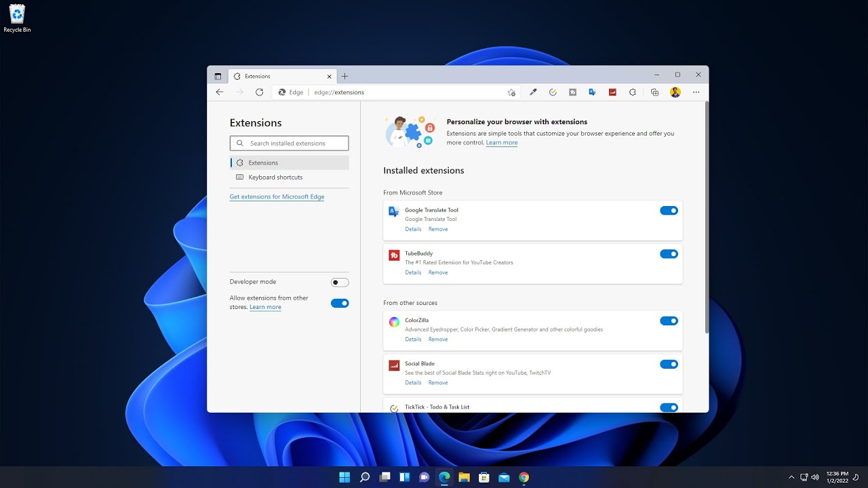Open the Extensions puzzle-piece toolbar button
This screenshot has height=488, width=868.
click(633, 92)
